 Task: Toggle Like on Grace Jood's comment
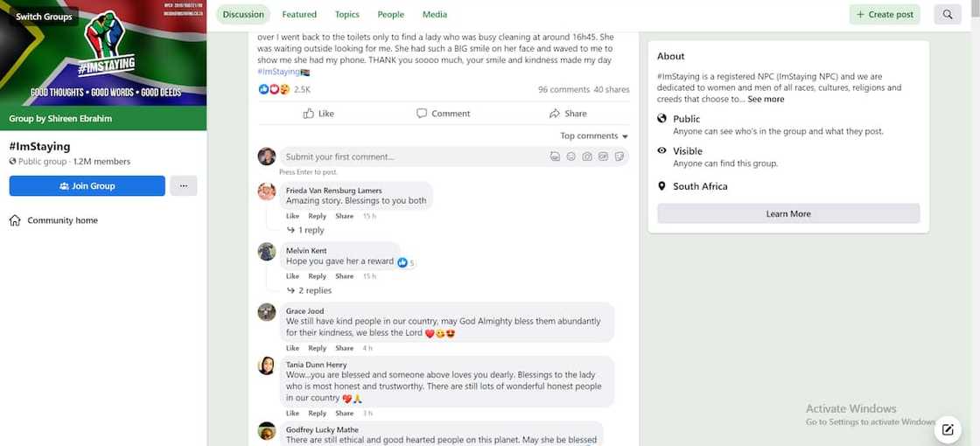tap(292, 348)
